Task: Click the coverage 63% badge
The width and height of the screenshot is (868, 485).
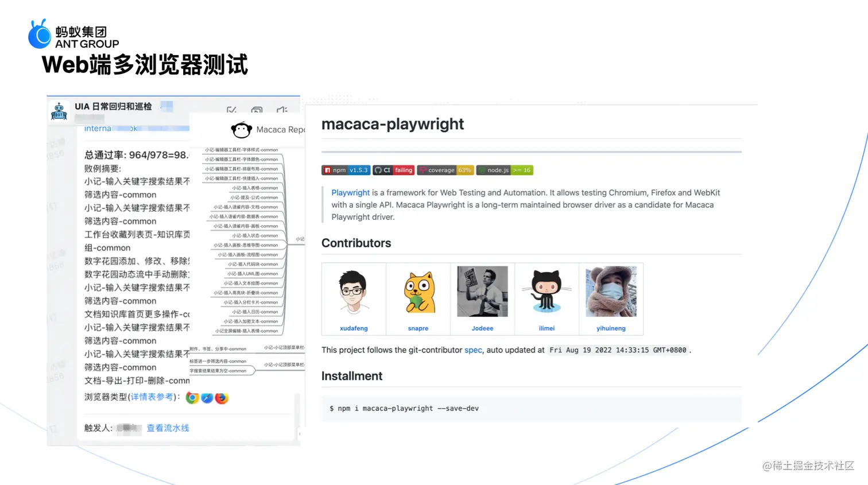Action: pos(445,170)
